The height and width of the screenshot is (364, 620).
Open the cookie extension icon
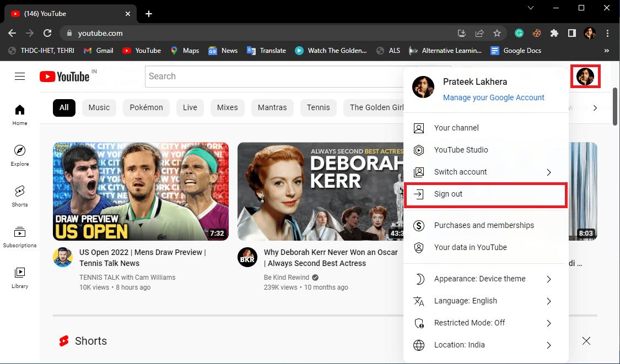pyautogui.click(x=537, y=33)
